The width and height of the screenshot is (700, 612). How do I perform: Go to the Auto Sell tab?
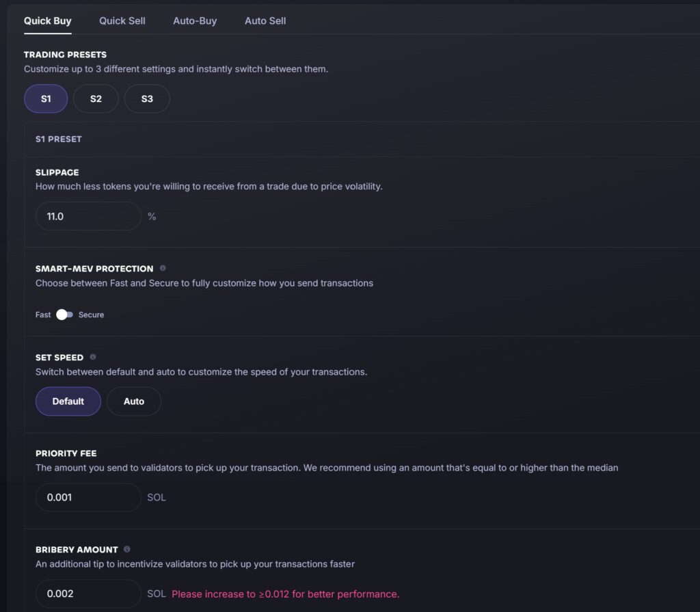(265, 21)
